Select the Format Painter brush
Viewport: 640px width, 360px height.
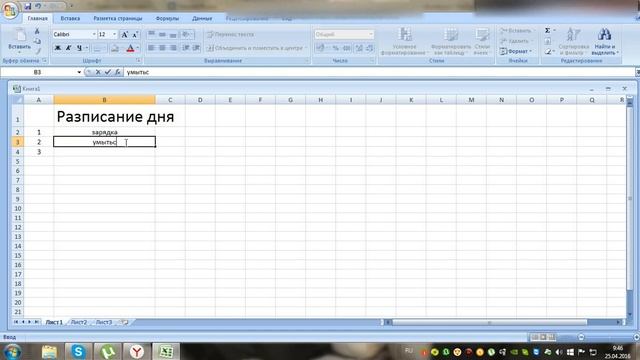point(37,51)
